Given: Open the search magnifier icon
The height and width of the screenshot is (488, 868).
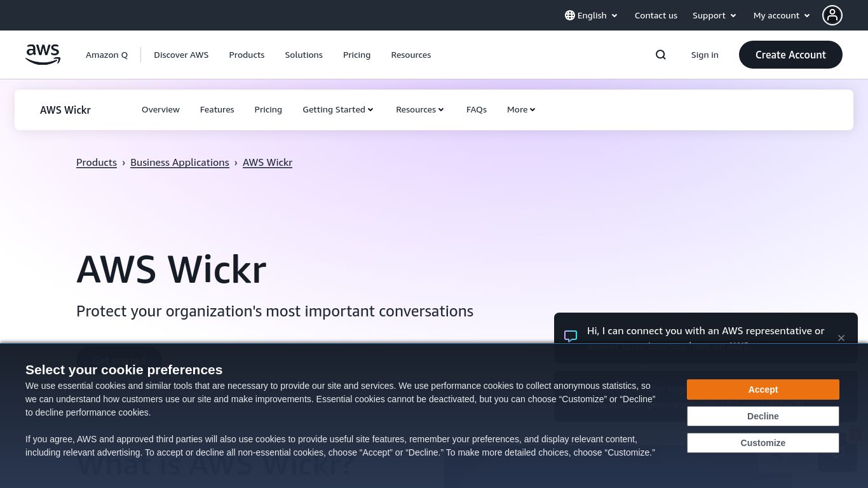Looking at the screenshot, I should tap(661, 55).
